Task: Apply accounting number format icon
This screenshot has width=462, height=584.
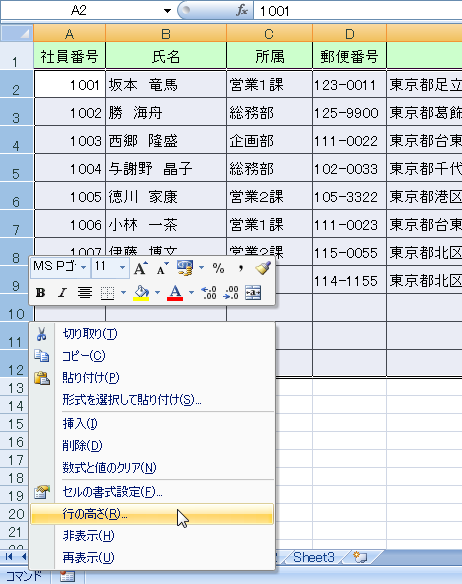Action: point(185,268)
